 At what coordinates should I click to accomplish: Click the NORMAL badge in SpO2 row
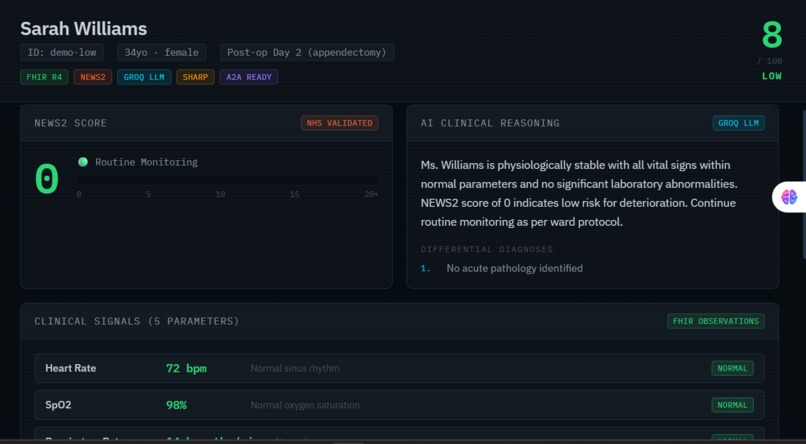pos(732,405)
